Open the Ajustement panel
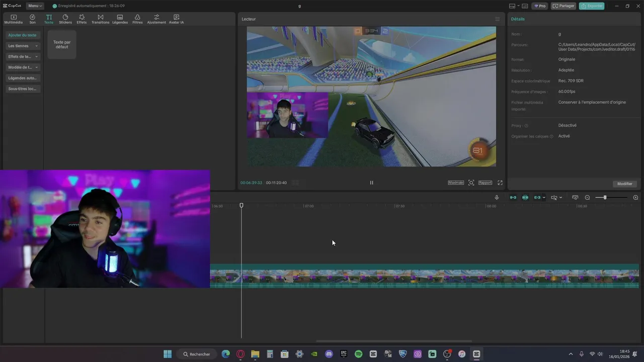 pos(156,19)
